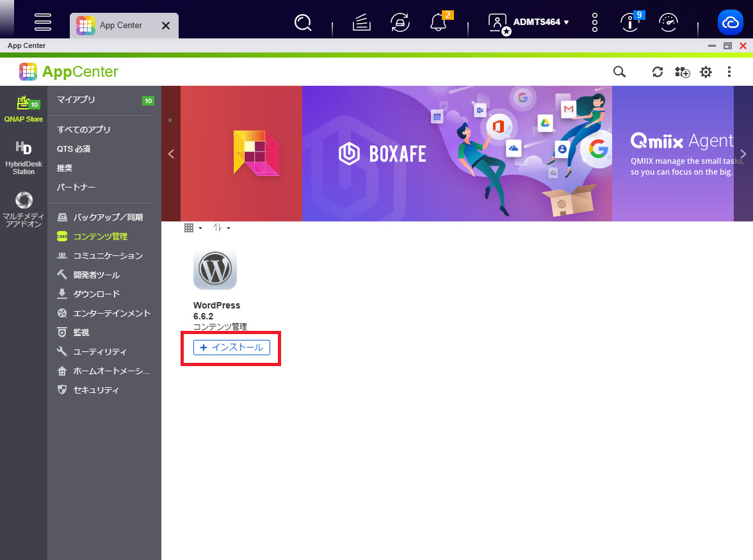Open the info icon with badge 9
Screen dimensions: 753x560
pyautogui.click(x=631, y=22)
